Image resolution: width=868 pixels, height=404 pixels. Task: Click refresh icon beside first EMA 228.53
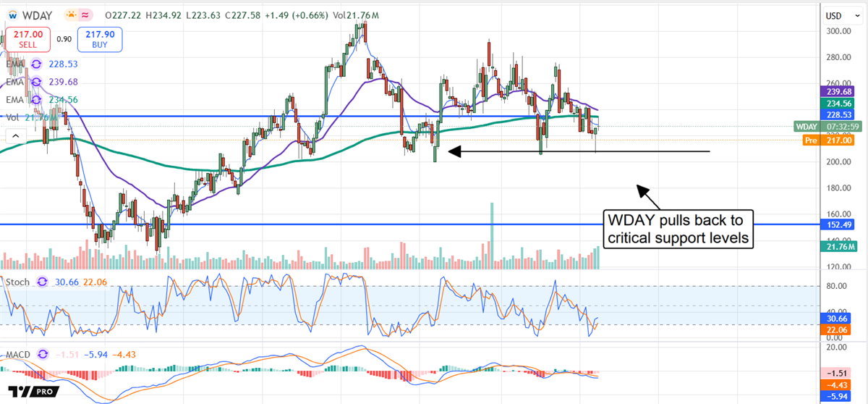tap(36, 64)
